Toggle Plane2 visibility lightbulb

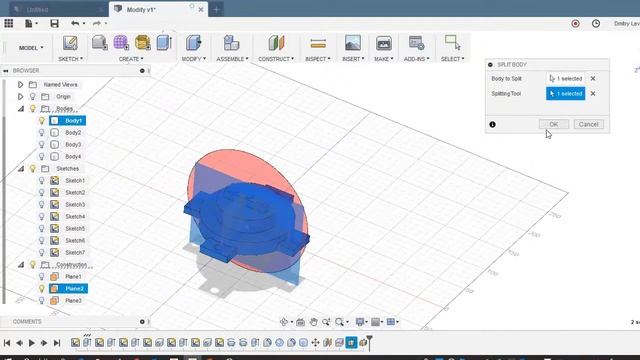tap(42, 289)
